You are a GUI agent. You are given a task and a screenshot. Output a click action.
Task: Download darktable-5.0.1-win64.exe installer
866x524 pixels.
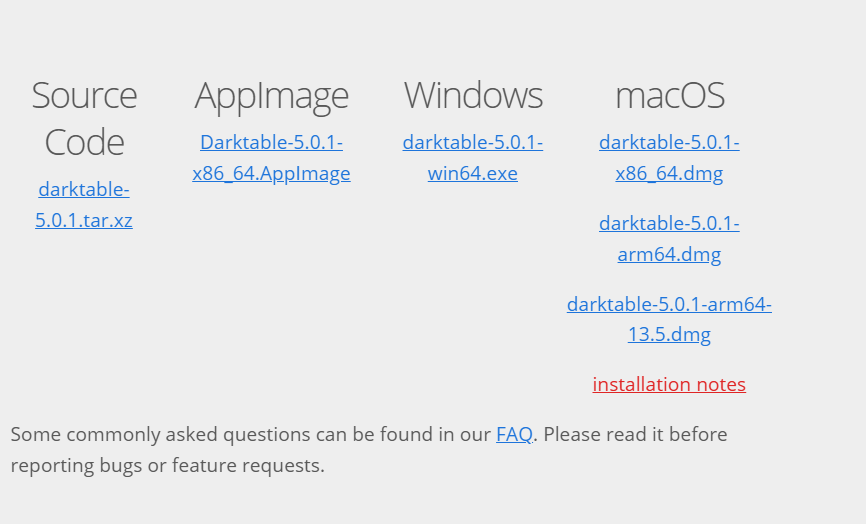pyautogui.click(x=472, y=158)
